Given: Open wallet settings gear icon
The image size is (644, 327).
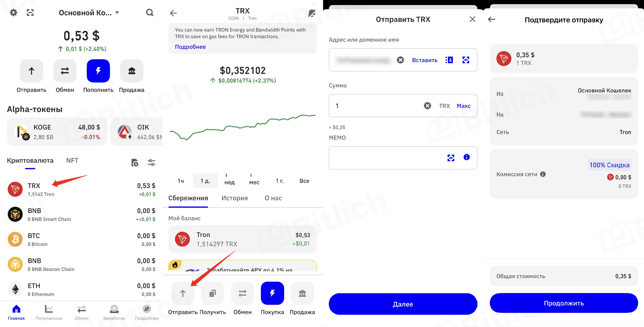Looking at the screenshot, I should pyautogui.click(x=13, y=12).
